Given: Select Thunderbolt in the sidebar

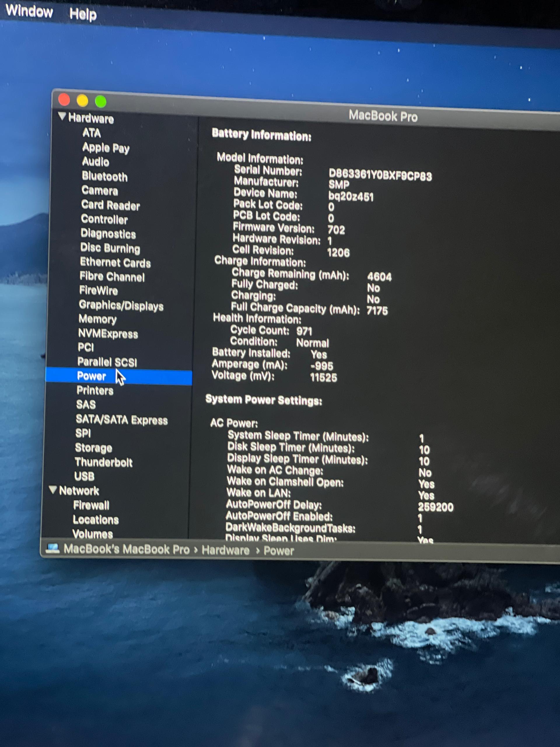Looking at the screenshot, I should [x=104, y=462].
